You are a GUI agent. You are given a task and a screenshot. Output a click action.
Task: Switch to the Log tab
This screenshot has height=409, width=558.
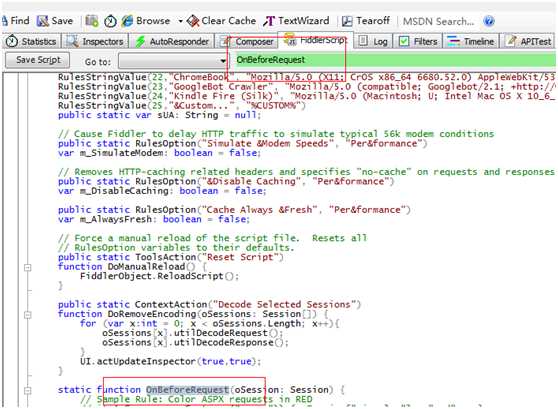pos(373,41)
